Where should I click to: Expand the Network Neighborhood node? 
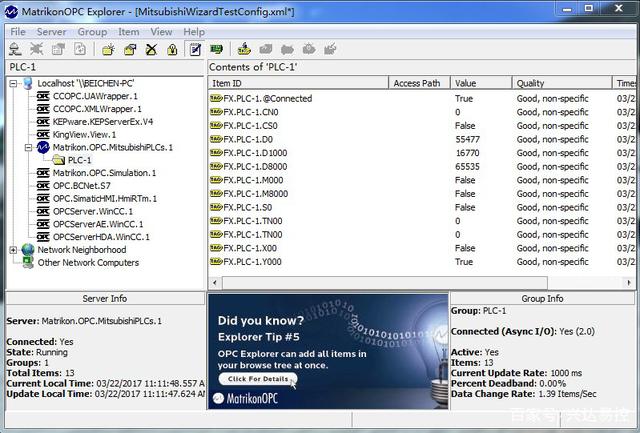13,250
